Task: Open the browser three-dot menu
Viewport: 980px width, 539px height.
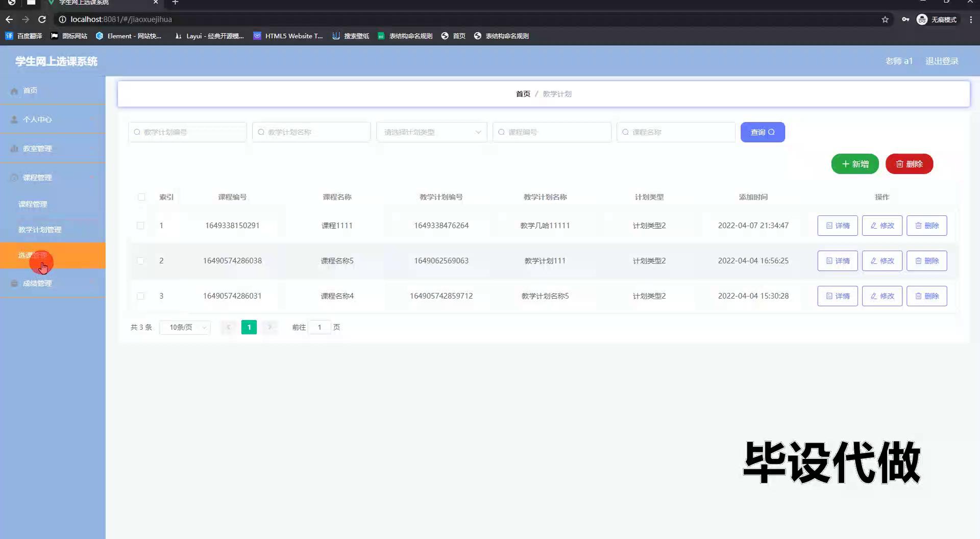Action: [970, 19]
